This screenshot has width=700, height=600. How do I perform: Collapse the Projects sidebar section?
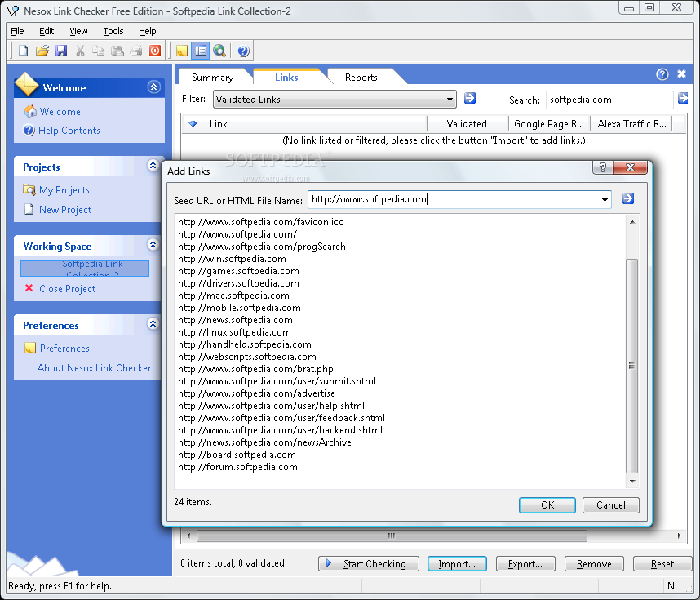153,165
